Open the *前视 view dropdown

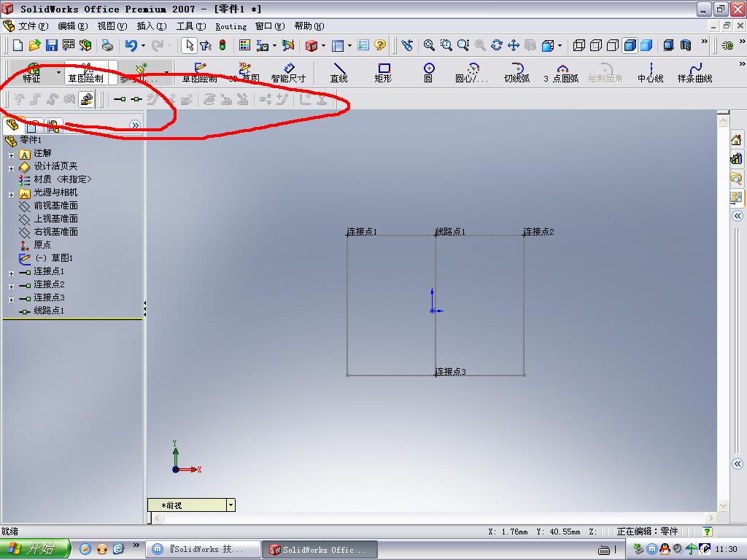[x=231, y=505]
